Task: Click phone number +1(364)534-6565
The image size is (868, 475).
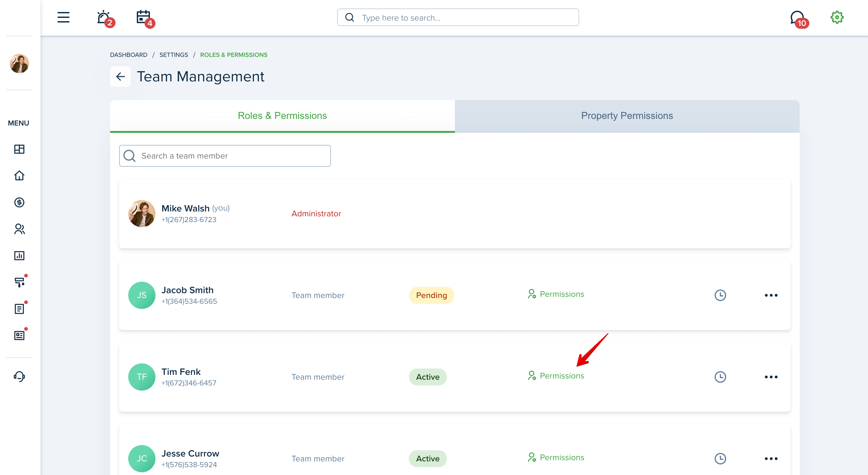Action: click(189, 301)
